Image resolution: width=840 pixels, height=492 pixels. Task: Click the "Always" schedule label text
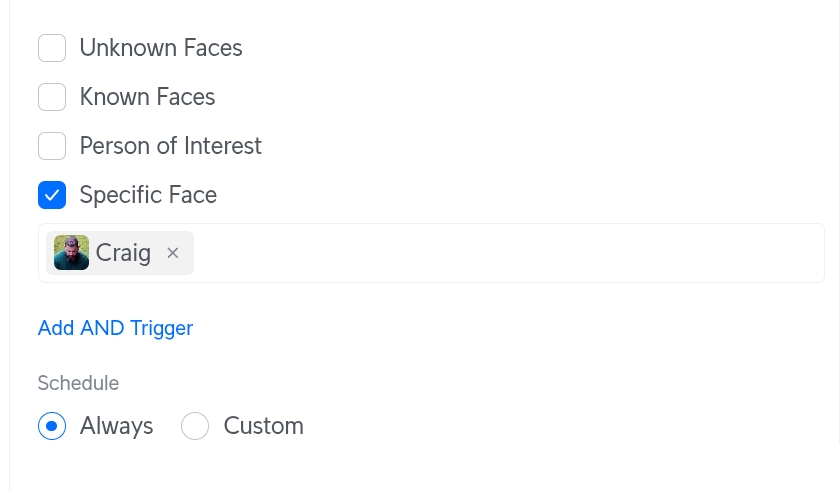117,426
